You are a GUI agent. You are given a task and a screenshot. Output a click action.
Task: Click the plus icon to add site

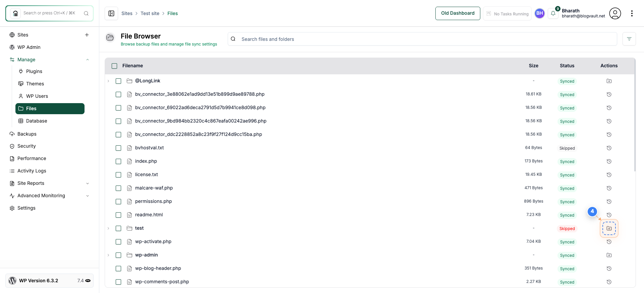[87, 35]
